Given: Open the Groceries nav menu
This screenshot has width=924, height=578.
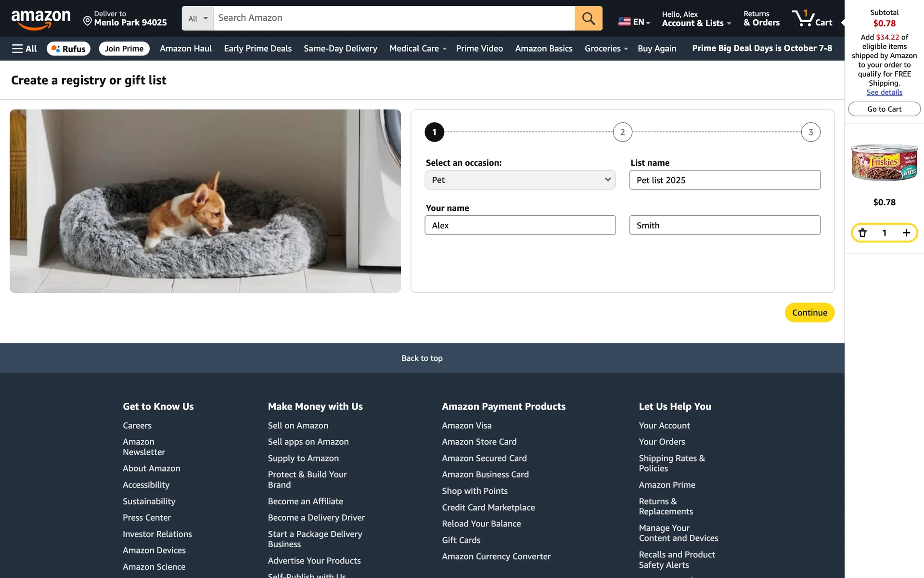Looking at the screenshot, I should tap(606, 49).
